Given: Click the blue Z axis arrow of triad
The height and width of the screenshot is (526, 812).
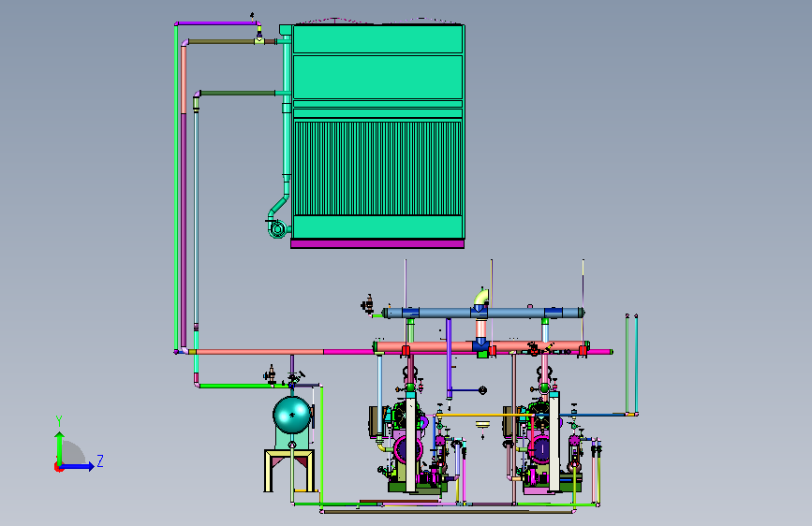Looking at the screenshot, I should 78,466.
